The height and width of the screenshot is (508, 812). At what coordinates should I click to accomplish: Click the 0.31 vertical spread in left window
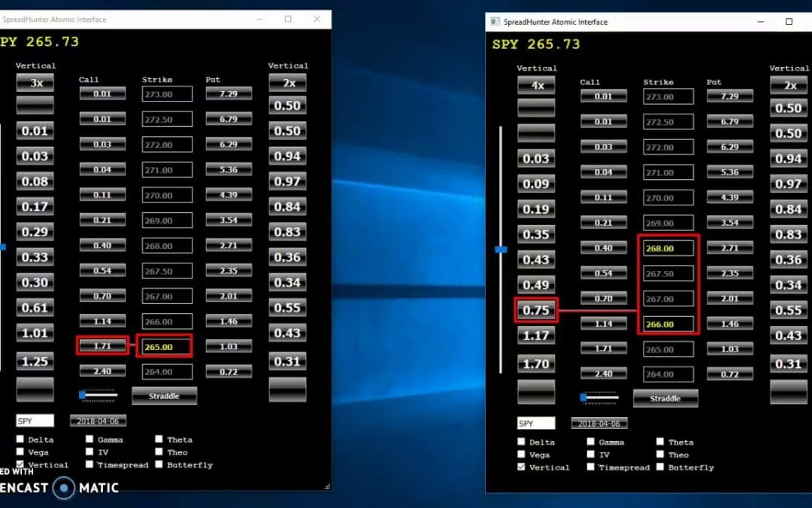(287, 361)
